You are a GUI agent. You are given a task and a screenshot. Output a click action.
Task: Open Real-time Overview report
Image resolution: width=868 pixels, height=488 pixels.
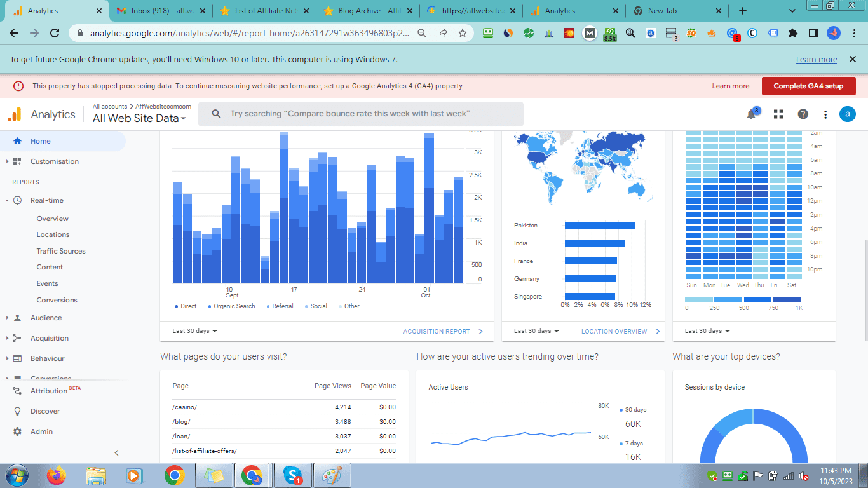click(52, 219)
